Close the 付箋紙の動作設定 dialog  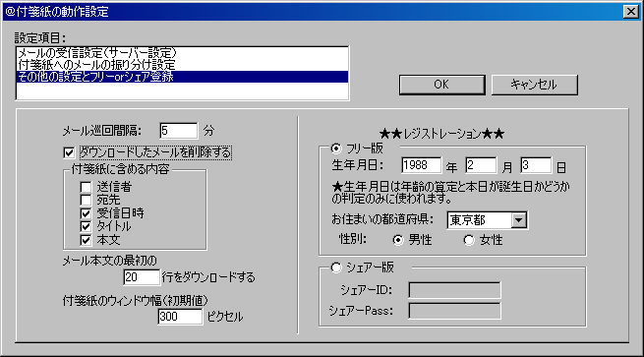(x=630, y=12)
